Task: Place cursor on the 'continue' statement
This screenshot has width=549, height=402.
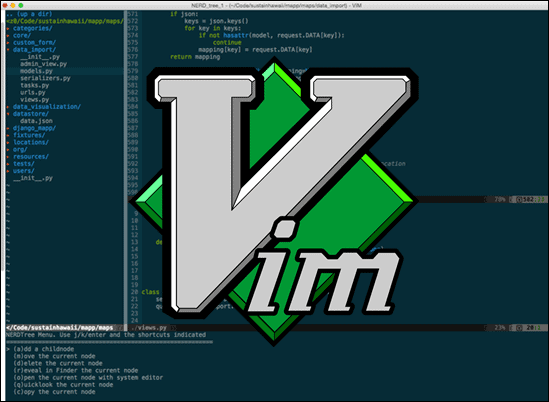Action: tap(227, 42)
